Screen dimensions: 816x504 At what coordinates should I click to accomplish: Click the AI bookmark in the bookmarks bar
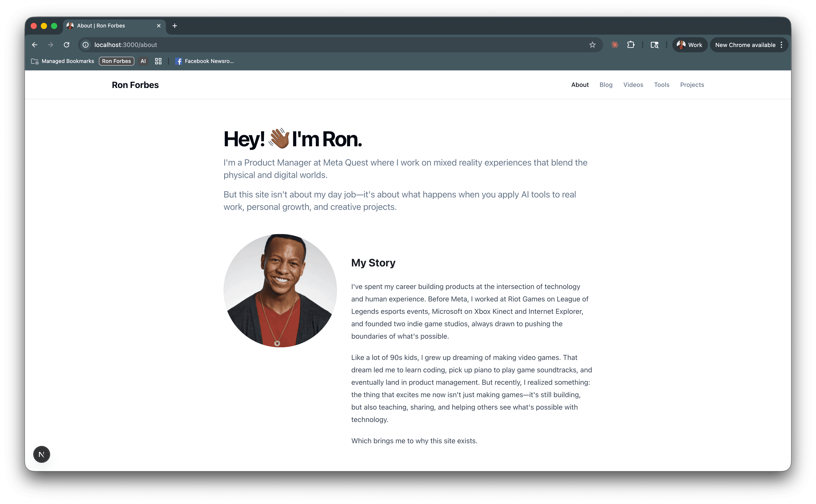pyautogui.click(x=143, y=61)
